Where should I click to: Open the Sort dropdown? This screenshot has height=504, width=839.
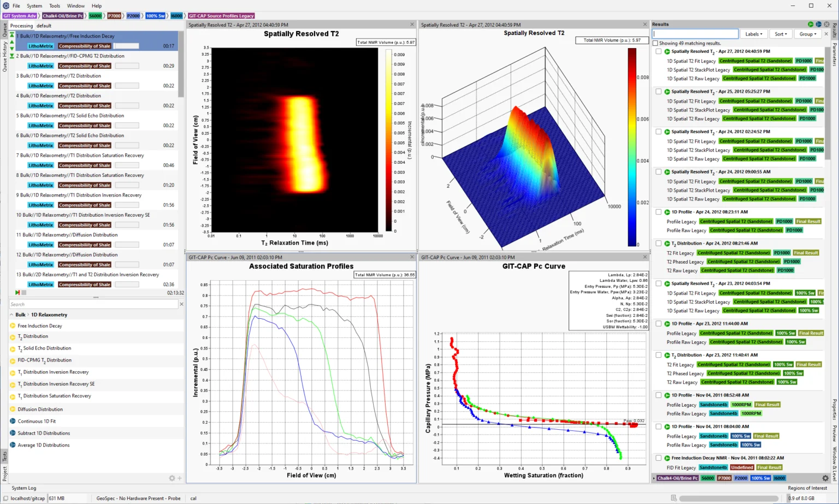coord(781,34)
